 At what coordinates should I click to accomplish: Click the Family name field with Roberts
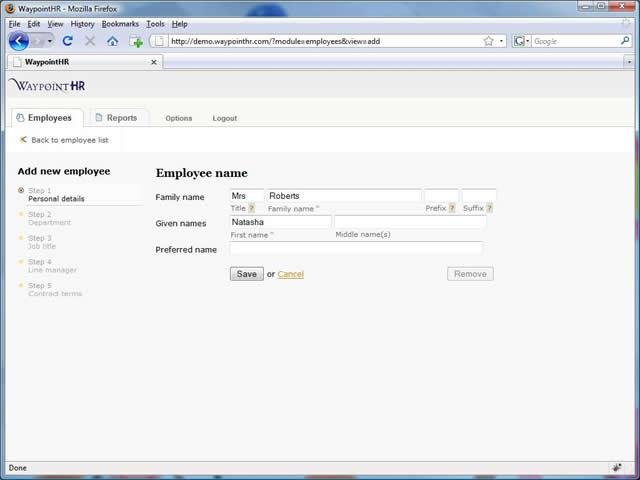(343, 196)
